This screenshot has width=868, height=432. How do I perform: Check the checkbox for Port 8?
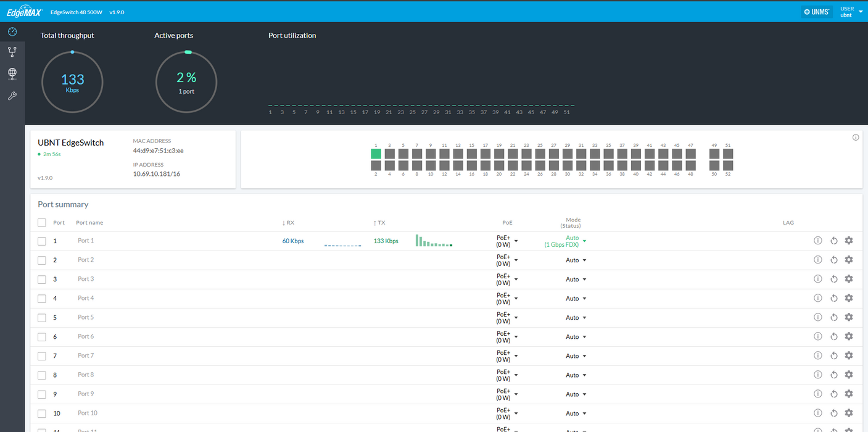[x=42, y=375]
